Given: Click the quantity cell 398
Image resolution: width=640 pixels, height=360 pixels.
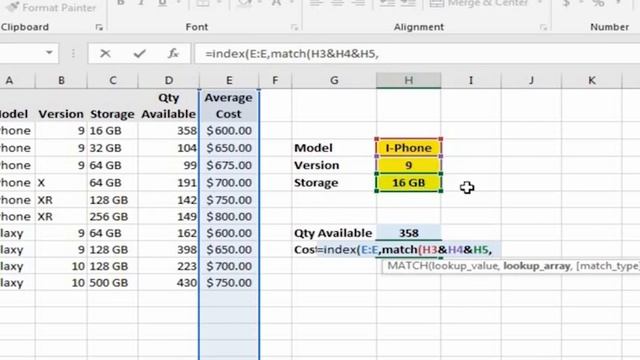Looking at the screenshot, I should tap(169, 249).
